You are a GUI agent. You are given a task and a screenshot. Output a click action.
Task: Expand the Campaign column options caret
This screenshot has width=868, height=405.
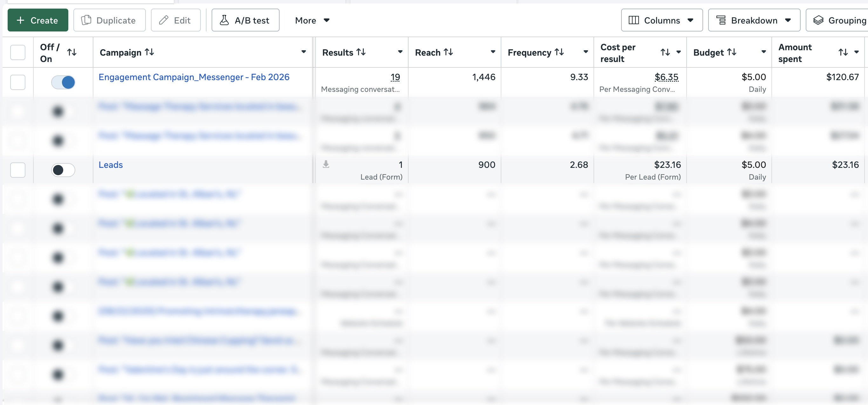click(304, 52)
